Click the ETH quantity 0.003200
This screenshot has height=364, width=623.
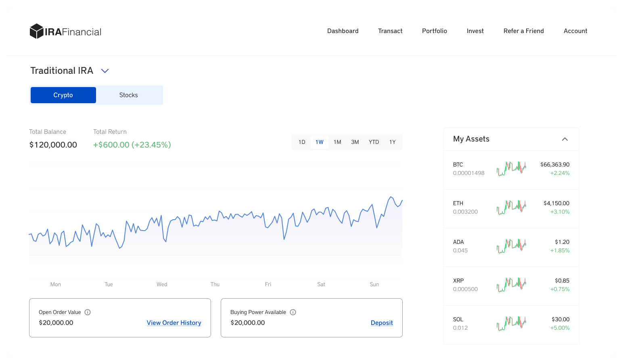tap(465, 212)
